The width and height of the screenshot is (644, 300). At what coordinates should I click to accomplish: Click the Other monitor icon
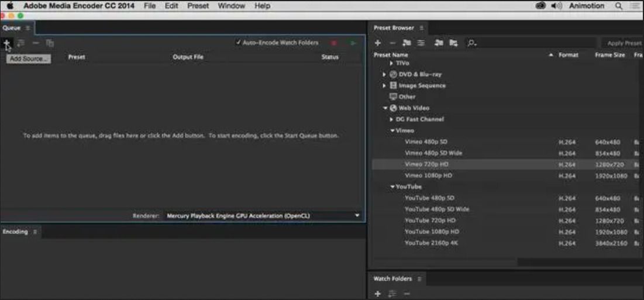click(x=393, y=97)
